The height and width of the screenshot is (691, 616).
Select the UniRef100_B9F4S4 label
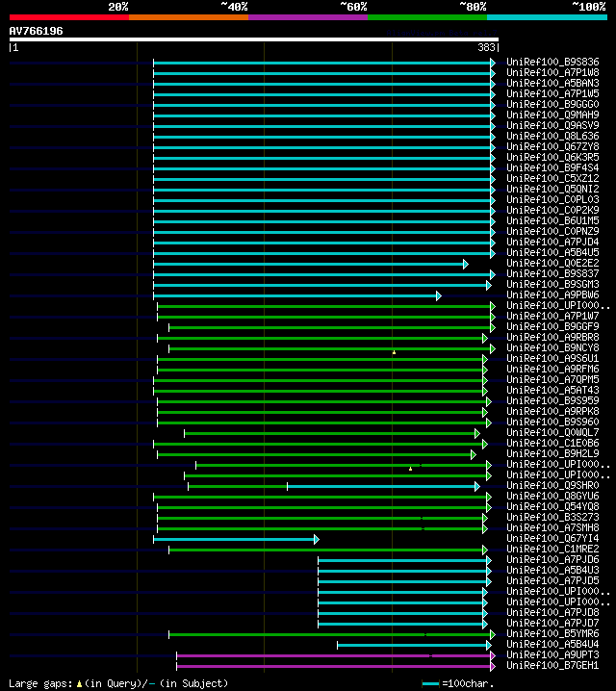[x=552, y=167]
